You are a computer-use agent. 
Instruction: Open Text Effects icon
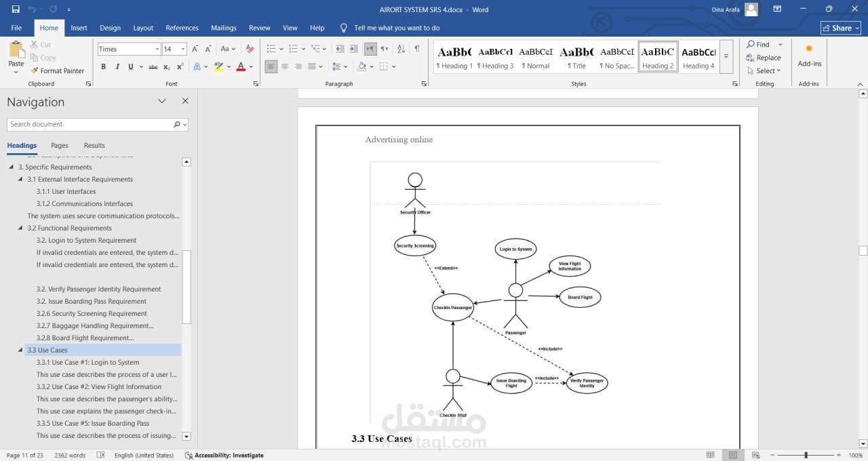(x=197, y=66)
